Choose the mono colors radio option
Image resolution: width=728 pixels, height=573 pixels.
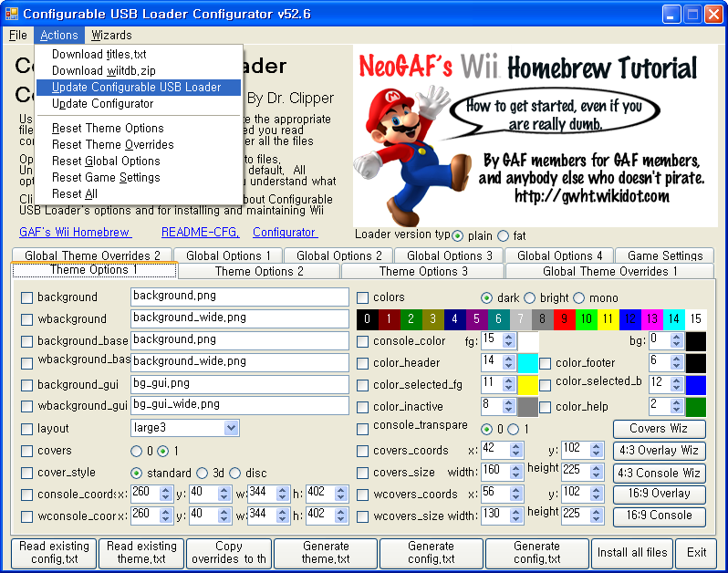(579, 297)
